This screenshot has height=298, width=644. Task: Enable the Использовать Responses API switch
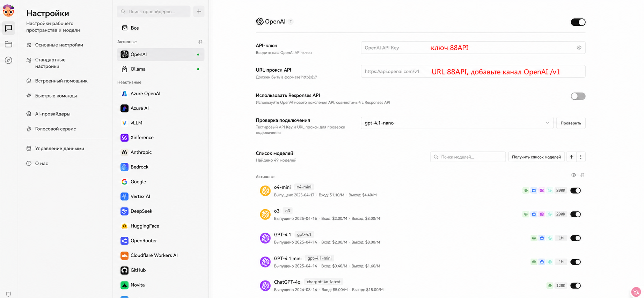(578, 96)
